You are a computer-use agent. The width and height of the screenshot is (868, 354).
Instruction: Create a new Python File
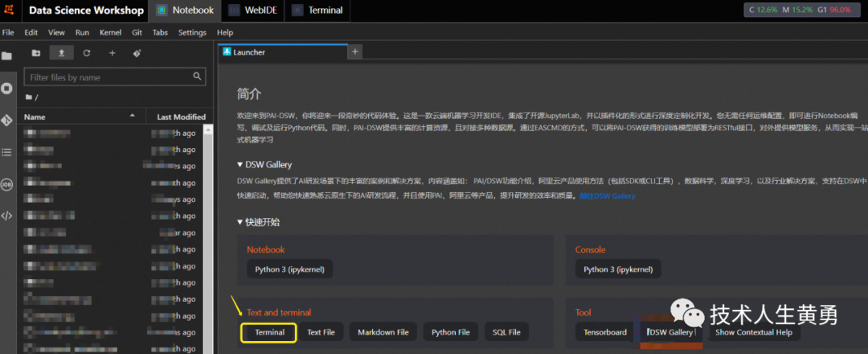451,332
